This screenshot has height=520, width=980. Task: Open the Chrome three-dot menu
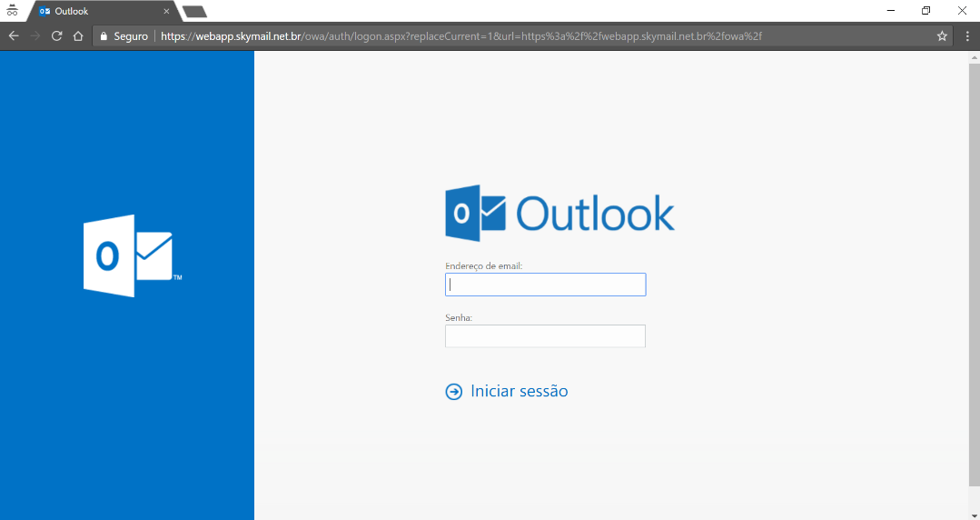point(967,36)
